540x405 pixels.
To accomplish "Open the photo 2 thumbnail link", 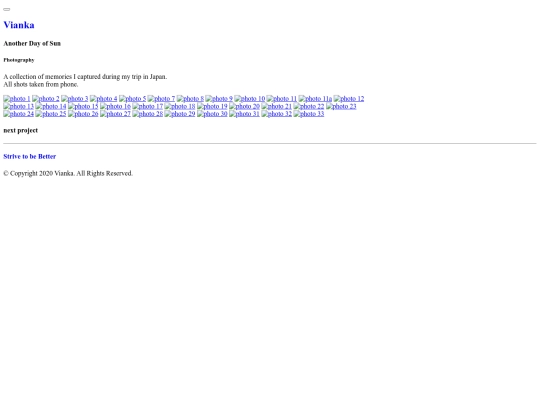I will [46, 99].
